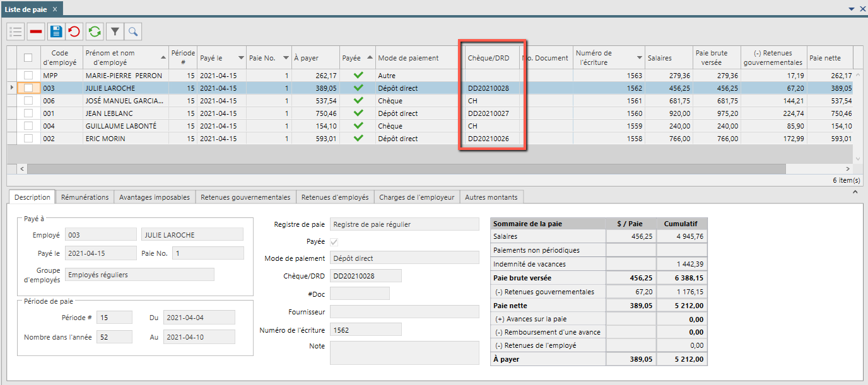Click the green Payée checkmark for GUILLAUME LABONTÉ
868x385 pixels.
[358, 126]
